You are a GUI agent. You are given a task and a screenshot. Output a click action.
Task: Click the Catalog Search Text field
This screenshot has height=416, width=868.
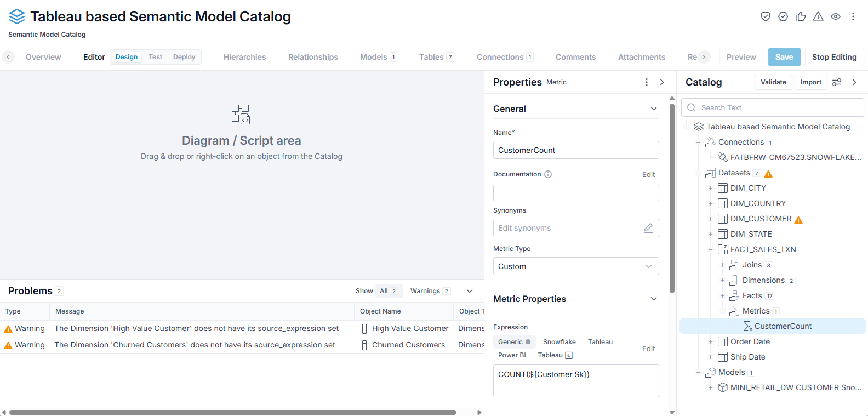(x=773, y=107)
